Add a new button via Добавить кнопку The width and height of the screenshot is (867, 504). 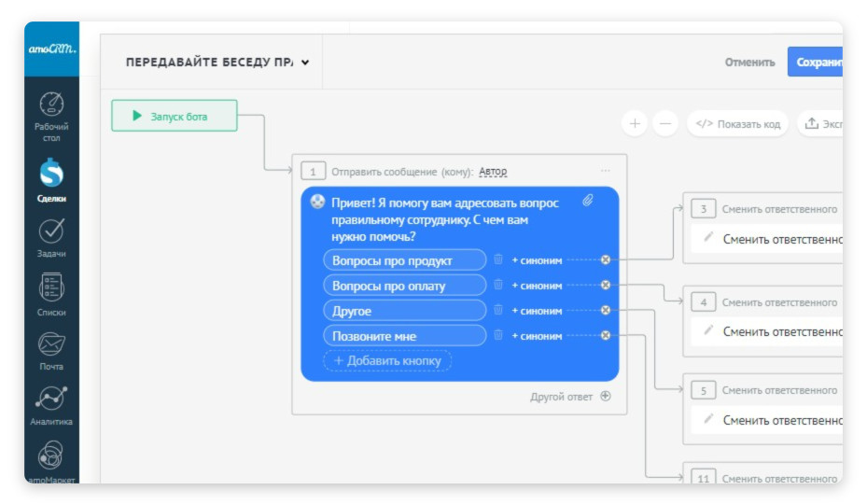pos(387,361)
